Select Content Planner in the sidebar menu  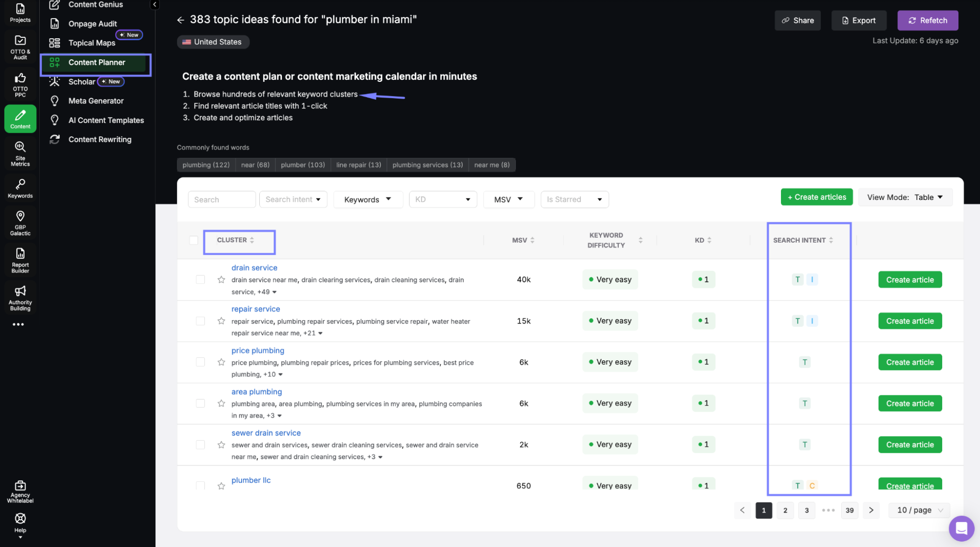(96, 62)
